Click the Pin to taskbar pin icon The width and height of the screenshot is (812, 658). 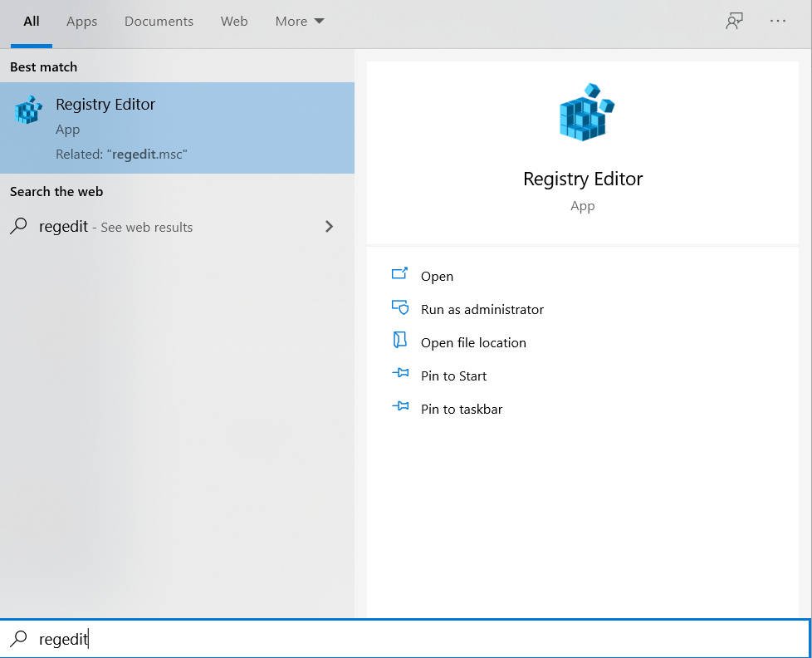point(400,405)
